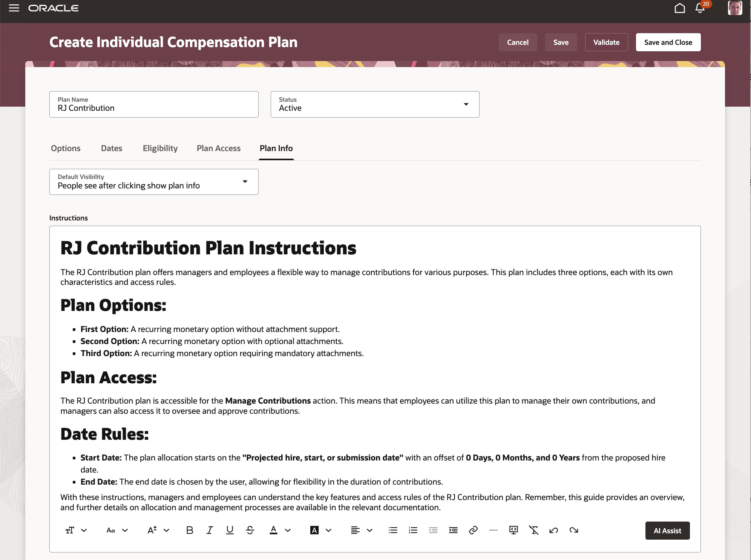Viewport: 751px width, 560px height.
Task: Click the AI Assist button
Action: [667, 531]
